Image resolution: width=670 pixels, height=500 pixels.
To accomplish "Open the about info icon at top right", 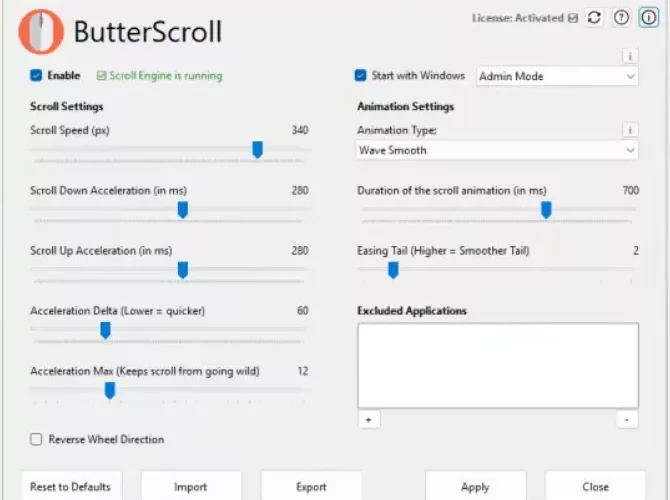I will [x=648, y=18].
